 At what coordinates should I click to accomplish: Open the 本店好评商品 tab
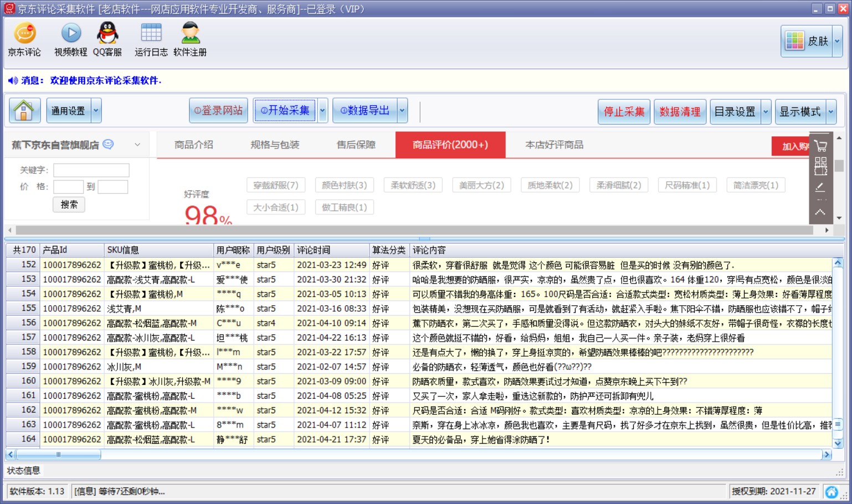point(555,145)
